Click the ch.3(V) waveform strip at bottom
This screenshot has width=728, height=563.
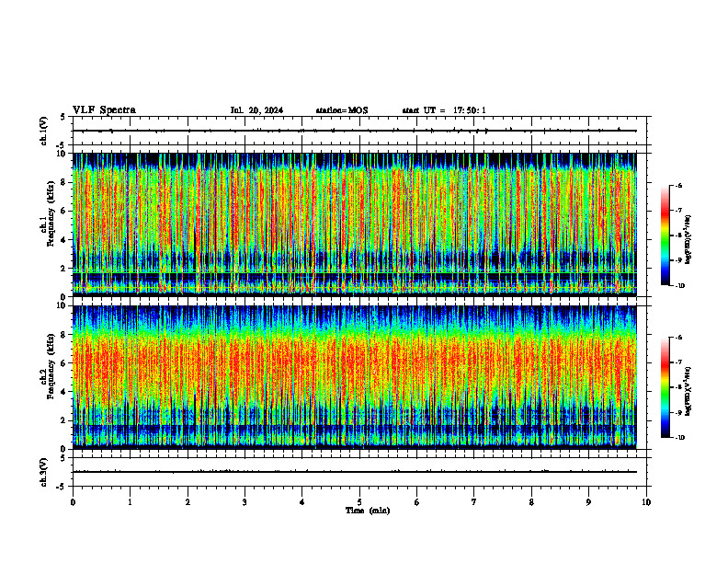click(359, 472)
